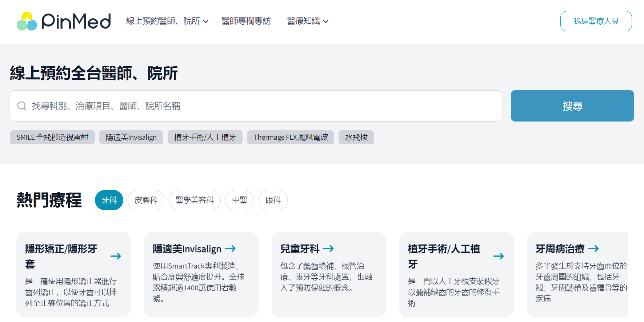Viewport: 644px width, 322px height.
Task: Select the 牙科 category tab
Action: pyautogui.click(x=109, y=200)
